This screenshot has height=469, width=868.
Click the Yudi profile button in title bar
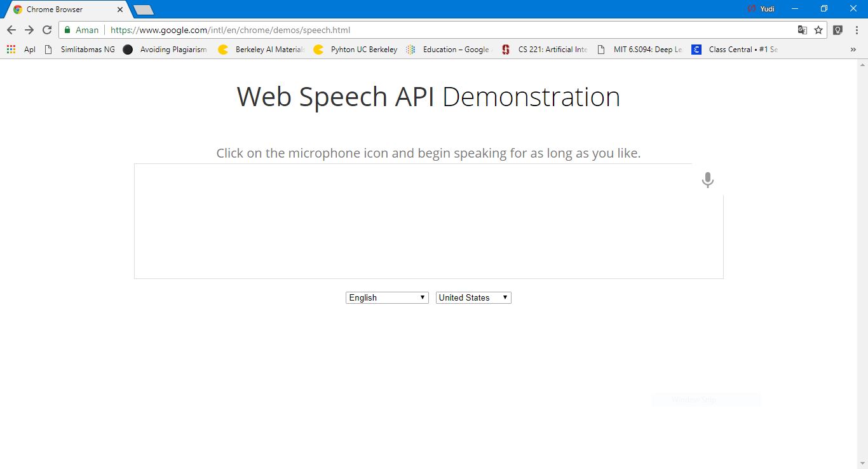pyautogui.click(x=761, y=9)
